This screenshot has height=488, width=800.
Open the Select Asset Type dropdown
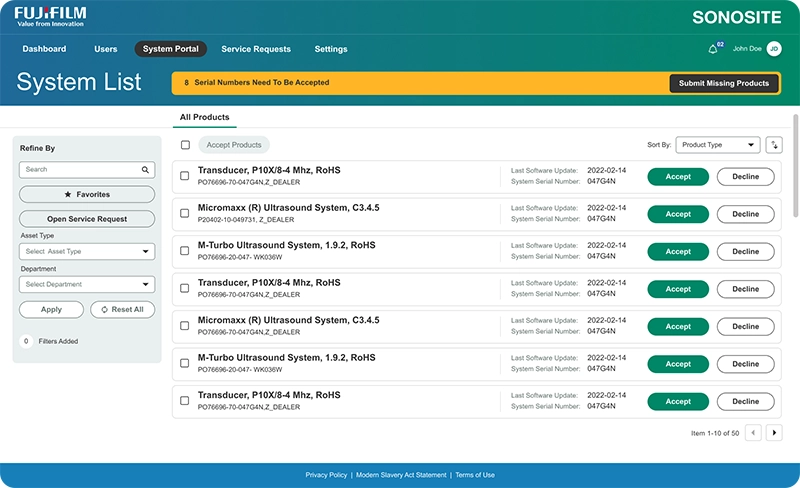pyautogui.click(x=87, y=251)
